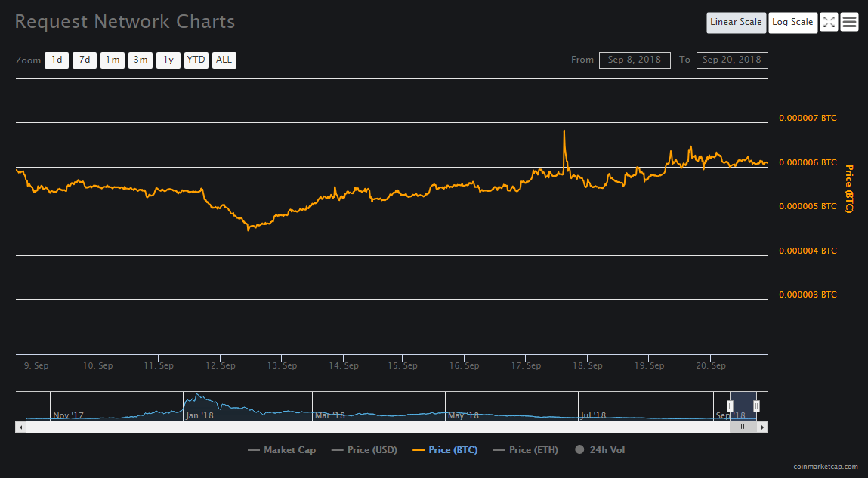
Task: Click the 15. Sep axis label
Action: (x=403, y=365)
